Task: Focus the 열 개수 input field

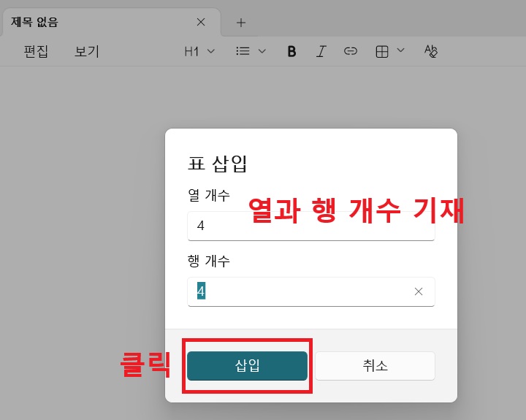Action: pyautogui.click(x=311, y=226)
